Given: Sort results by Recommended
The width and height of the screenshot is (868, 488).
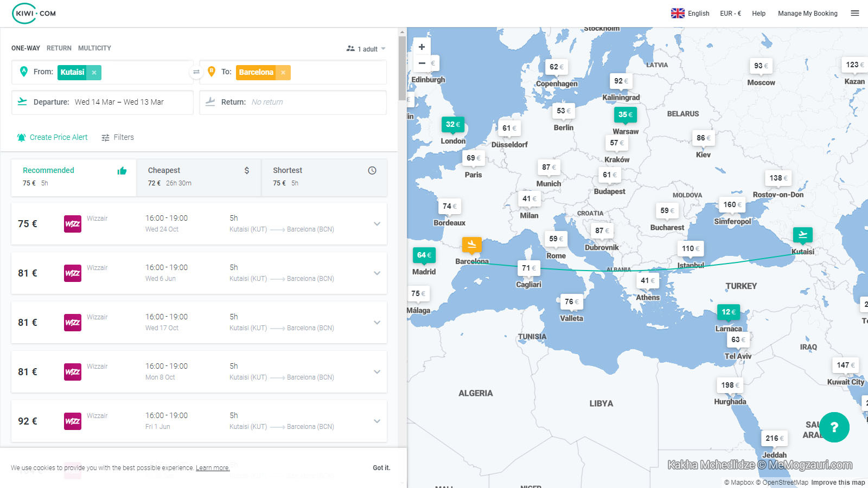Looking at the screenshot, I should coord(74,177).
